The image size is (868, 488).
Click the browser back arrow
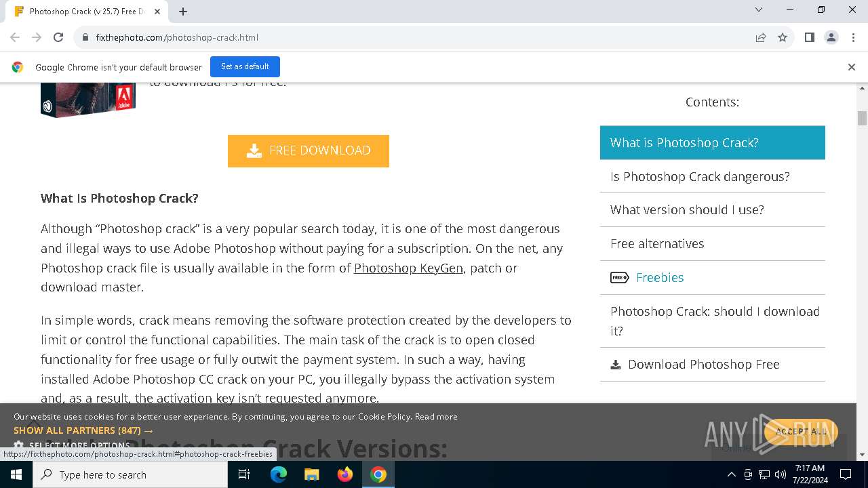[15, 37]
